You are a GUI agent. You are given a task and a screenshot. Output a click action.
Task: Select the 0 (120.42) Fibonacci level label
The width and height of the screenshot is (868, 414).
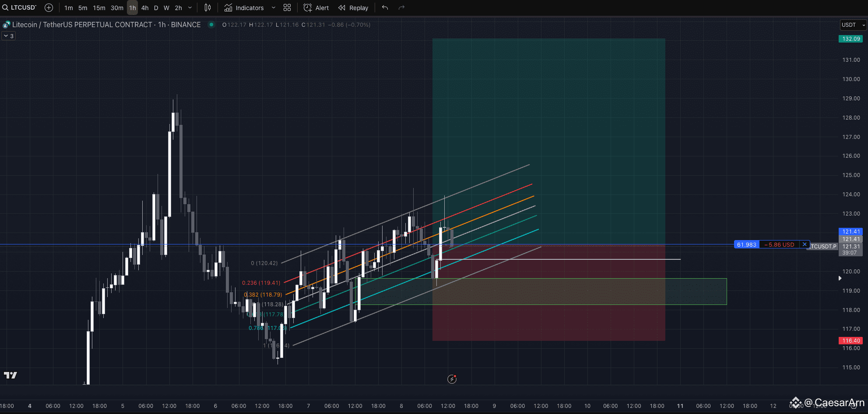[264, 263]
